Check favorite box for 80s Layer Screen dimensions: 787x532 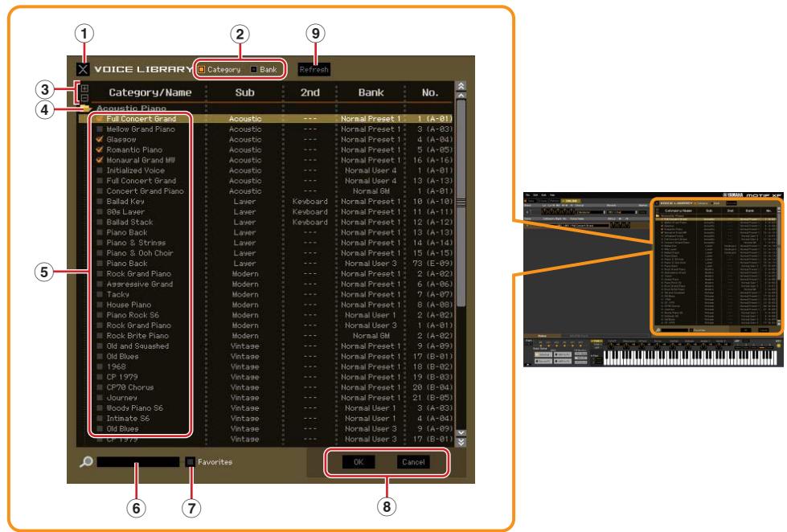coord(100,211)
